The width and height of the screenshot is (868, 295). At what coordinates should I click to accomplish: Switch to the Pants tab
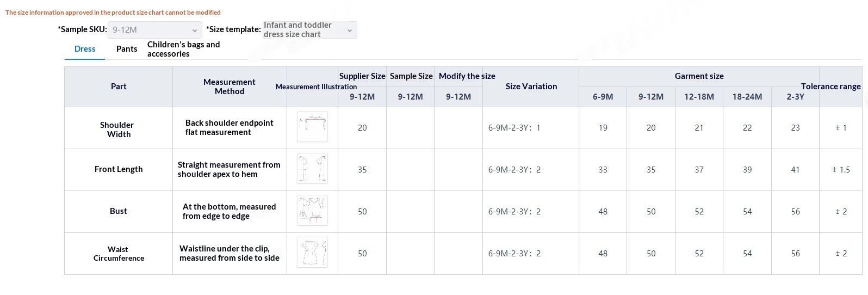point(127,49)
